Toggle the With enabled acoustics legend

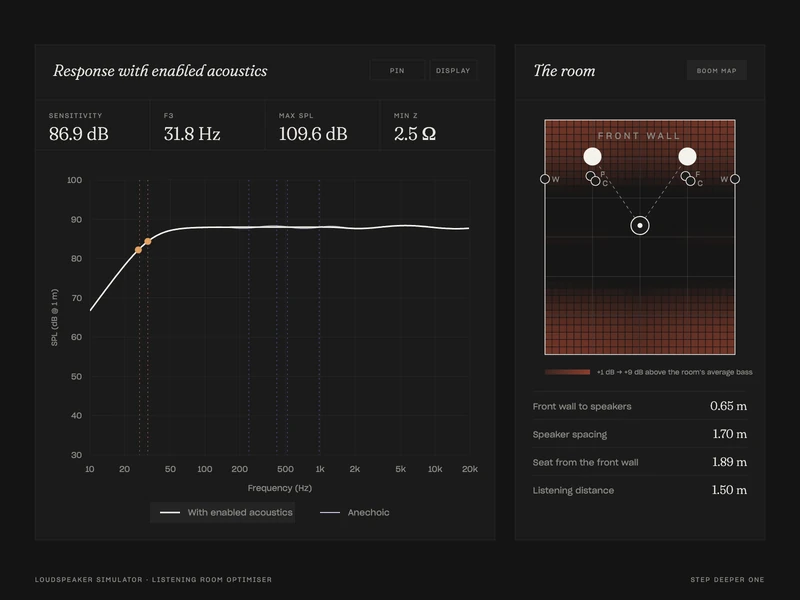(222, 512)
